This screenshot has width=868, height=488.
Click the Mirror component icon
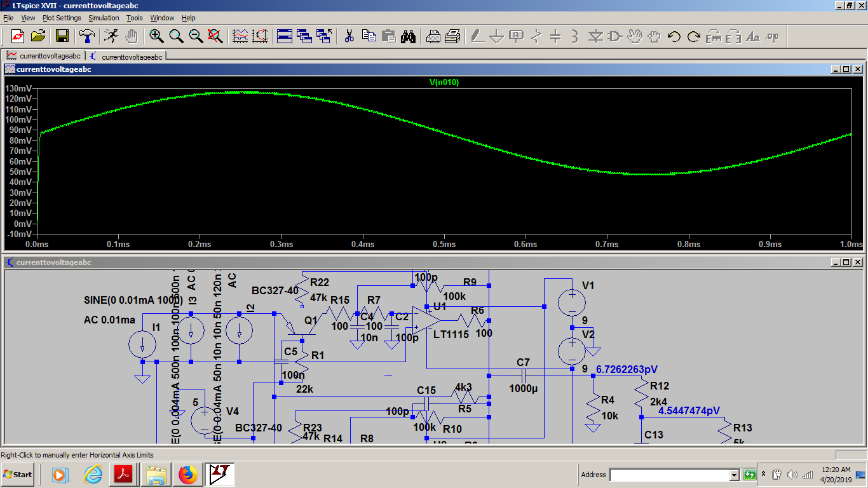click(733, 36)
